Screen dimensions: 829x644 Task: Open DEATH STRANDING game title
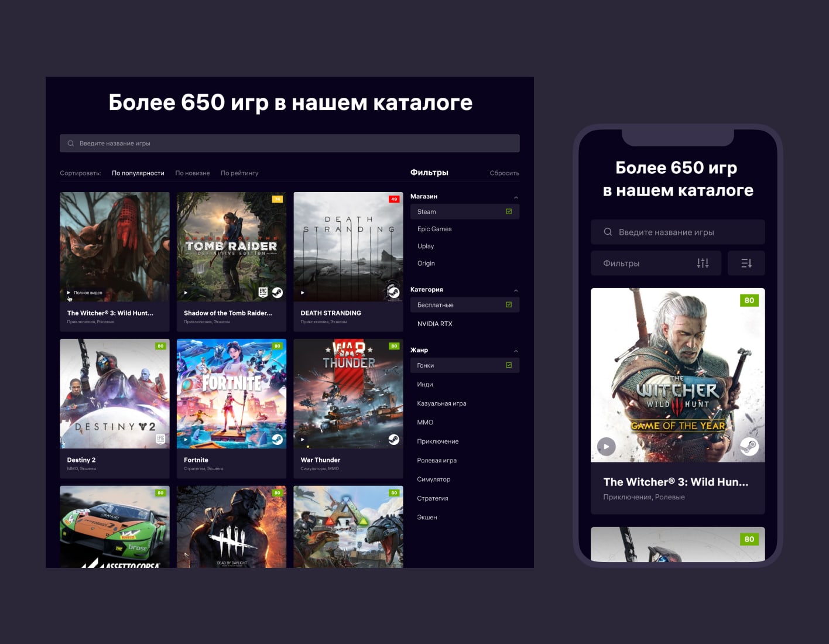pyautogui.click(x=331, y=313)
